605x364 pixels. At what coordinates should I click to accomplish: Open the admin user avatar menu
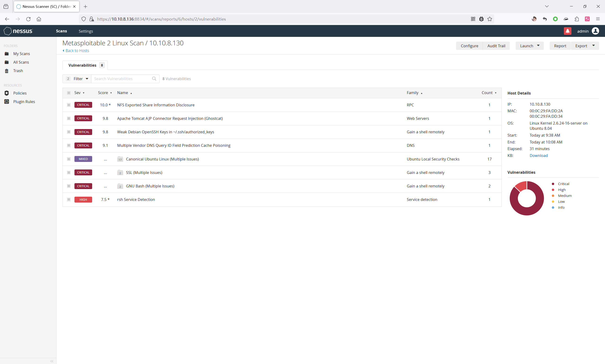coord(596,31)
